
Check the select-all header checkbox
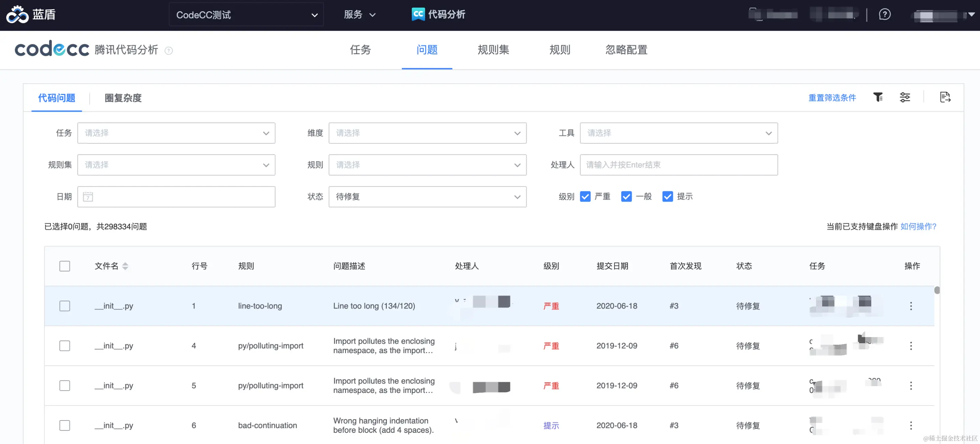[x=65, y=266]
